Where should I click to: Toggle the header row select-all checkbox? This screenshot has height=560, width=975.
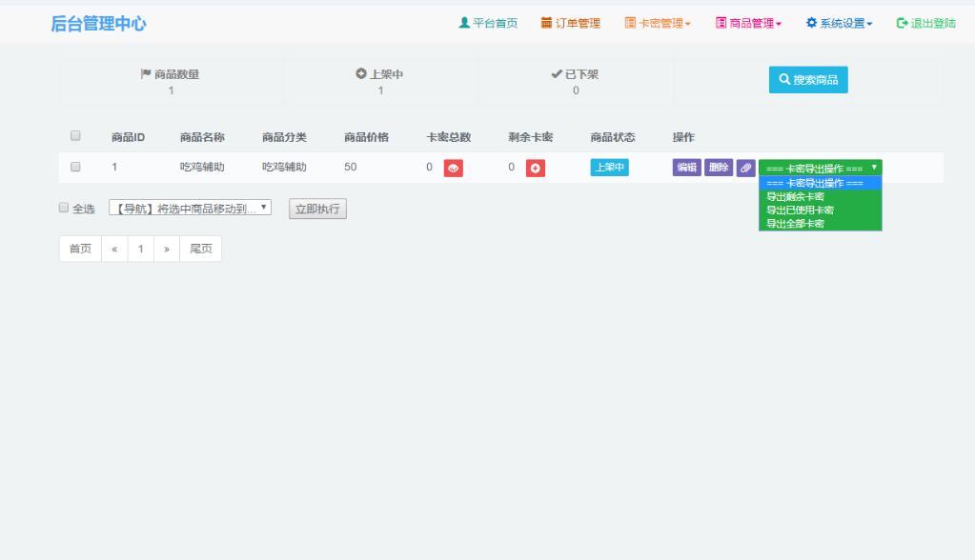(75, 136)
